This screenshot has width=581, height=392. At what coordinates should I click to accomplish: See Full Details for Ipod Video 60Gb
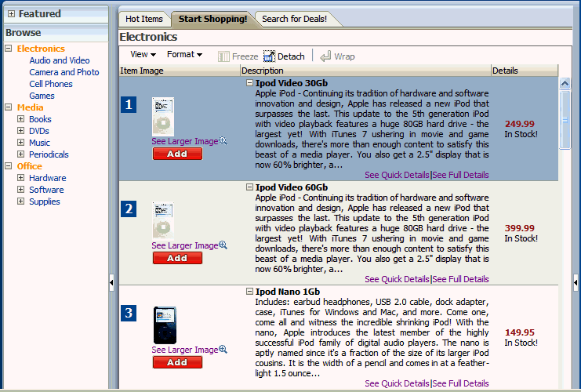[x=460, y=279]
